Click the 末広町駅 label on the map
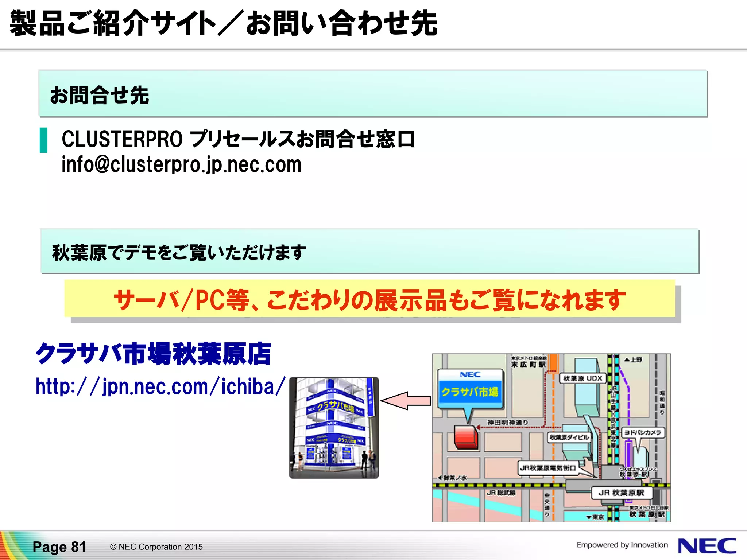The width and height of the screenshot is (747, 560). point(528,364)
